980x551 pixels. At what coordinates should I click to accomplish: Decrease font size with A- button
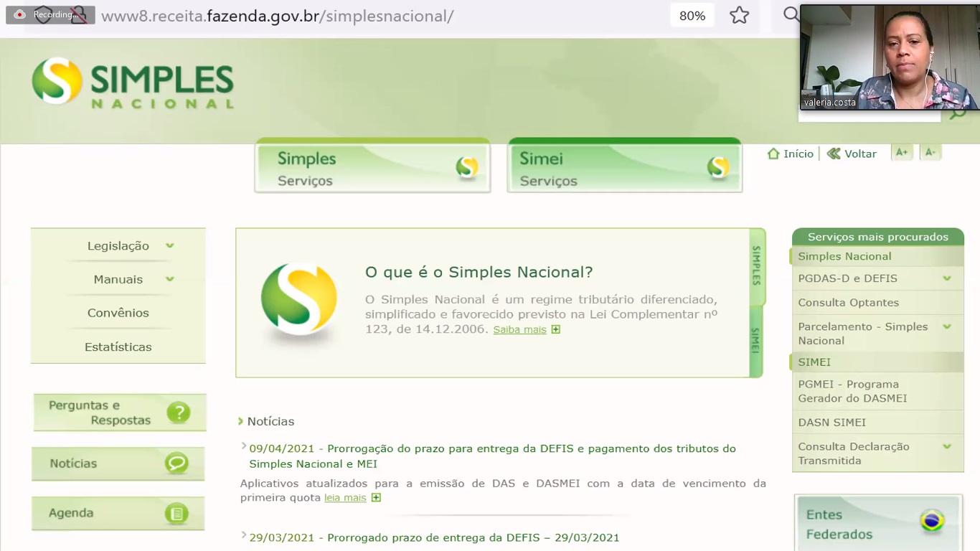tap(930, 152)
